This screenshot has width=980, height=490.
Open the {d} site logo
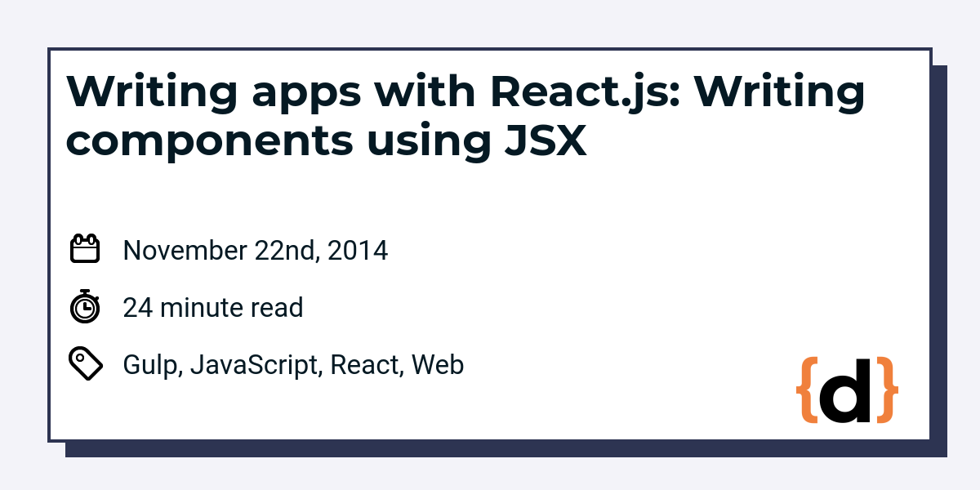point(847,390)
